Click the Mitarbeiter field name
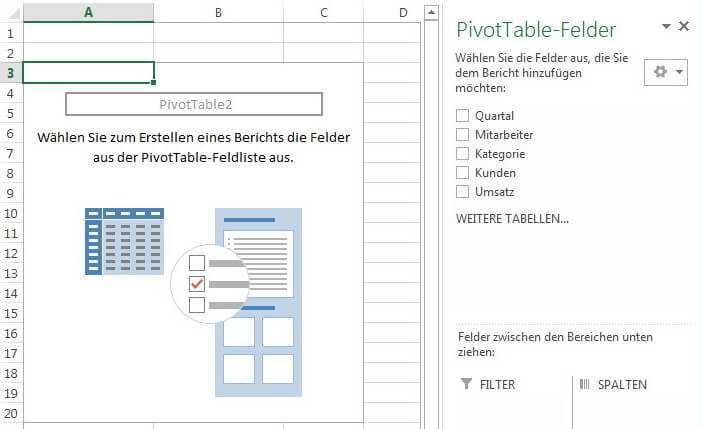 [504, 135]
